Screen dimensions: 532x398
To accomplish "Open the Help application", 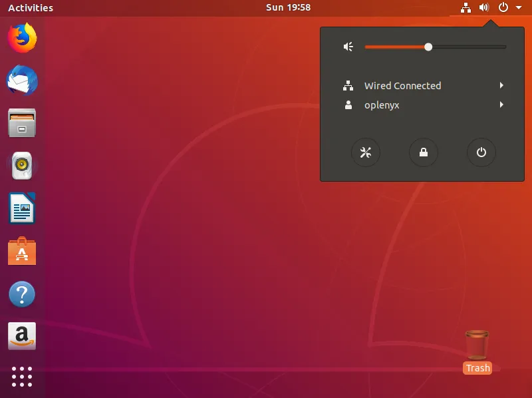I will [22, 294].
